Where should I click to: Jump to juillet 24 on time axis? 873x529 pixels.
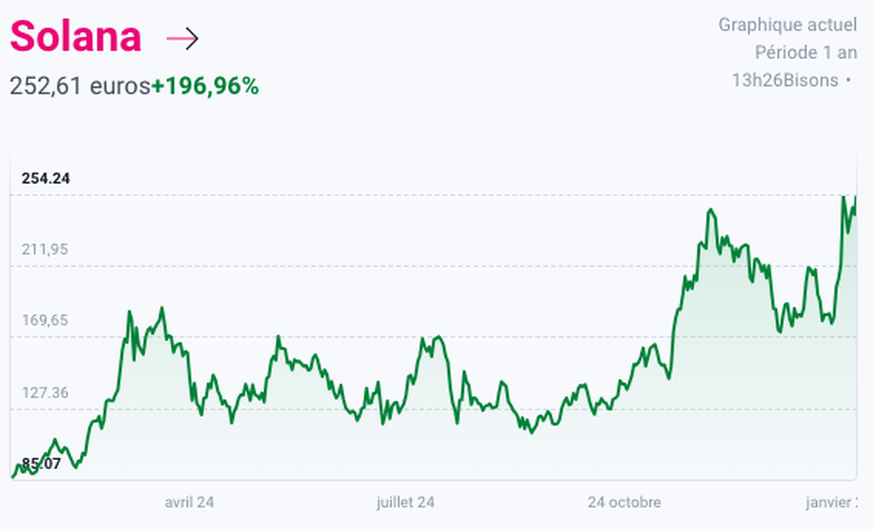click(405, 502)
